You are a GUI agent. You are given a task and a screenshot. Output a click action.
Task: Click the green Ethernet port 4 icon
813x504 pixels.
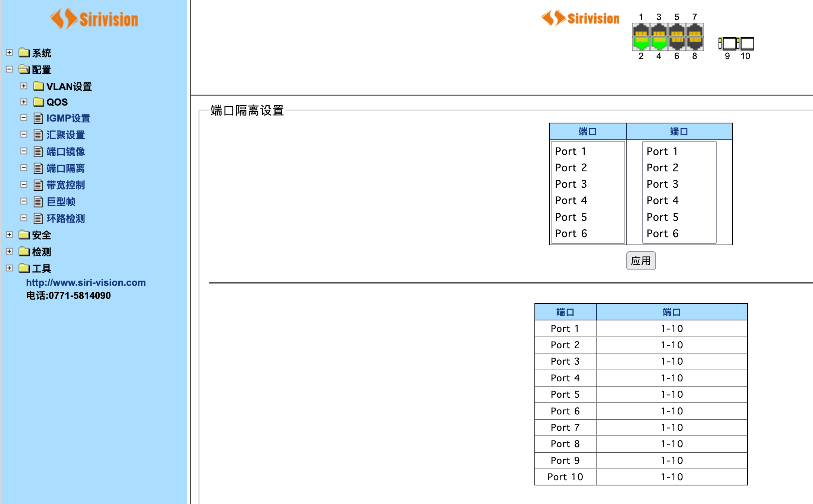pyautogui.click(x=659, y=43)
